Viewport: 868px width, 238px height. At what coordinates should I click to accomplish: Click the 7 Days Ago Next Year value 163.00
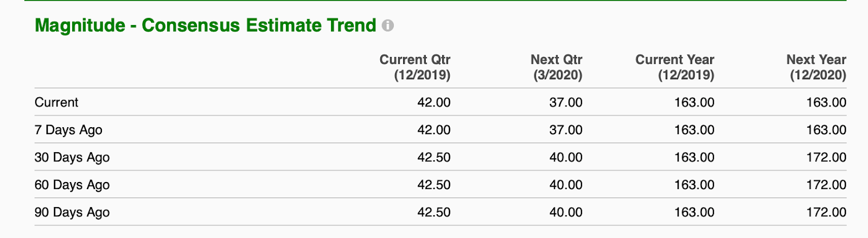pos(826,130)
